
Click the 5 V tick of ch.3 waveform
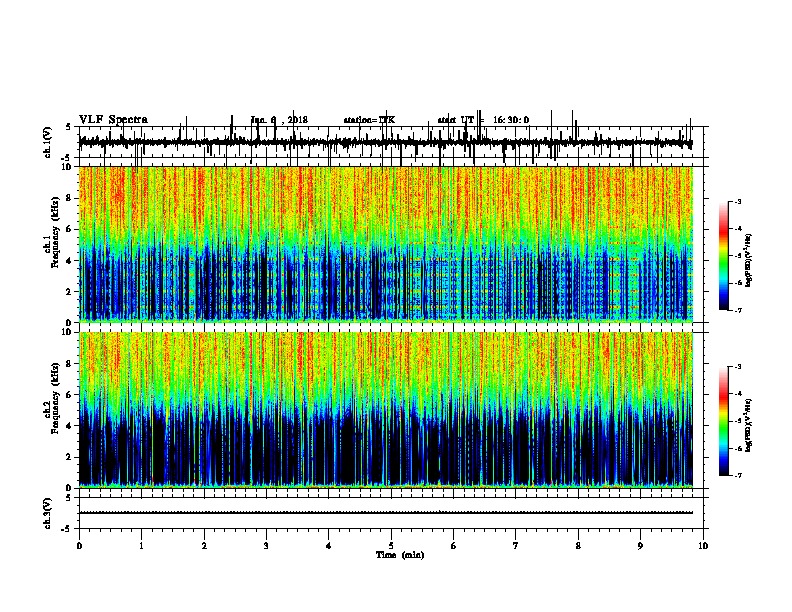(68, 498)
